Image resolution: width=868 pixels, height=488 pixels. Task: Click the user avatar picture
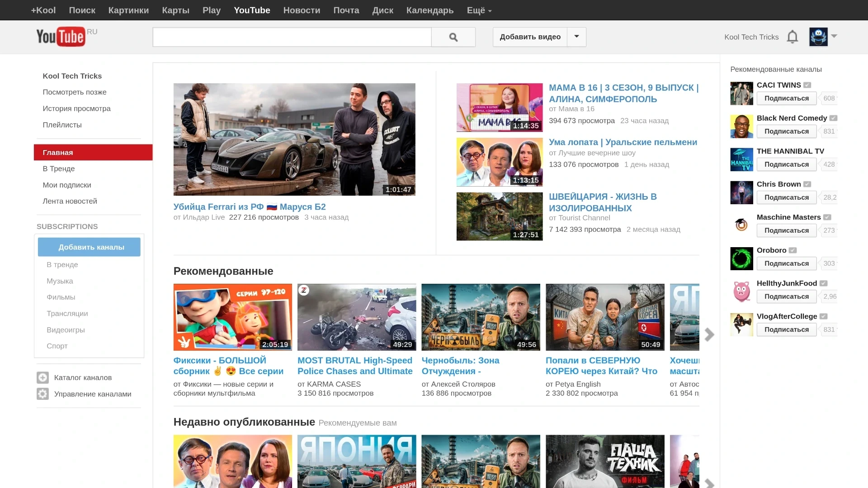[x=818, y=37]
